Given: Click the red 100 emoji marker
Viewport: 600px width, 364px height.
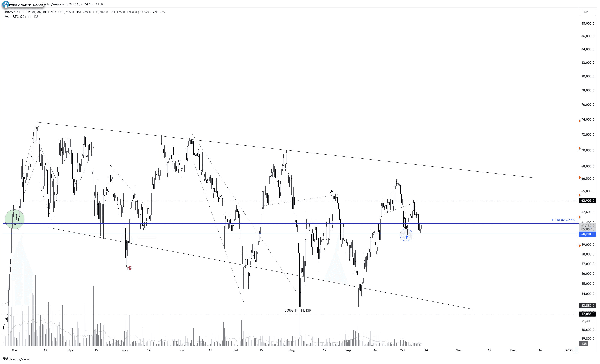Looking at the screenshot, I should [x=129, y=268].
